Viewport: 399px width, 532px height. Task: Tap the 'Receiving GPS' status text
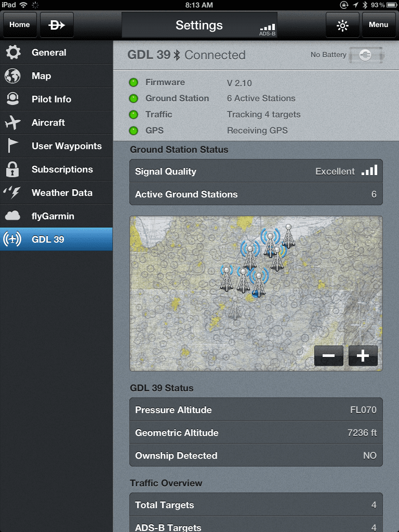tap(257, 130)
